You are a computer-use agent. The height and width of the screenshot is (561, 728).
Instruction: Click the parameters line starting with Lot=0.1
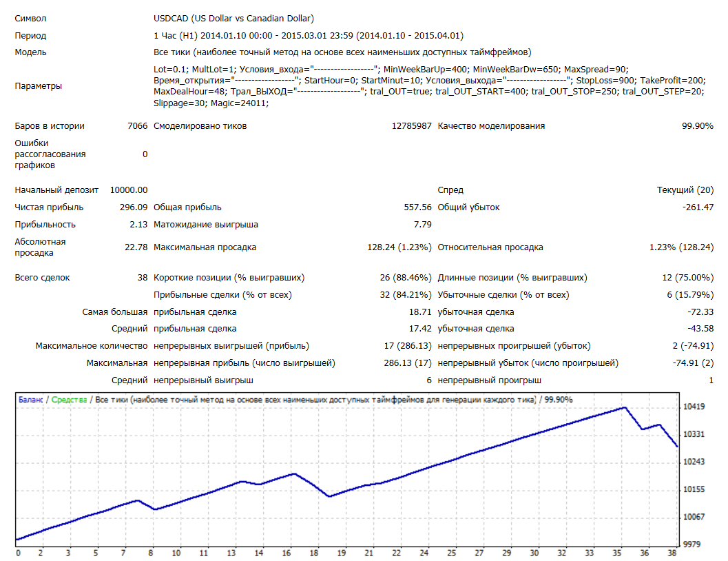(x=391, y=69)
